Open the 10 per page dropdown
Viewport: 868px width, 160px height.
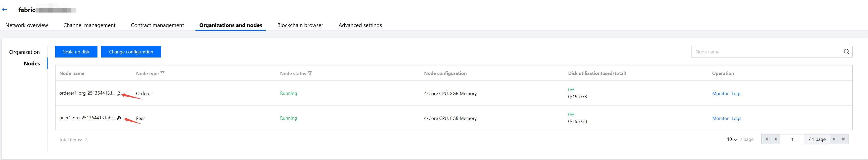(x=732, y=140)
